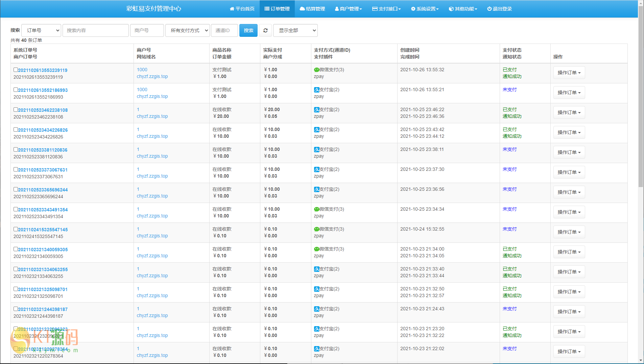Toggle checkbox for order 2021102415325547145
Screen dimensions: 644x364
(16, 229)
